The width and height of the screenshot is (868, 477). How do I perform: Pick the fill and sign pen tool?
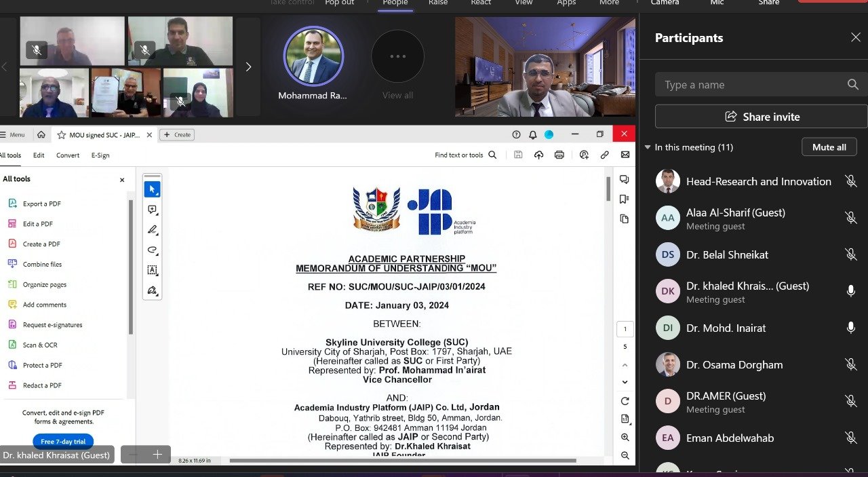point(153,290)
